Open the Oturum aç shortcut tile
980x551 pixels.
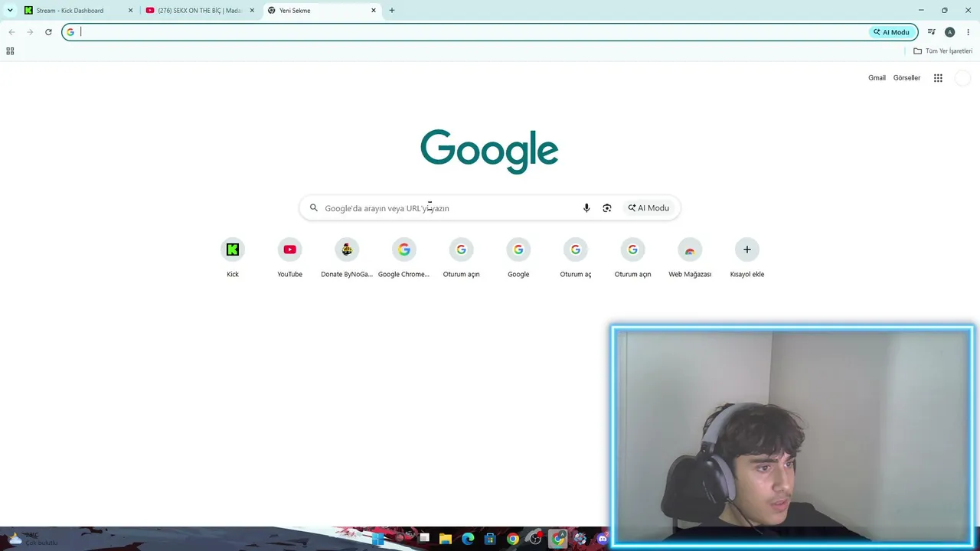(576, 258)
